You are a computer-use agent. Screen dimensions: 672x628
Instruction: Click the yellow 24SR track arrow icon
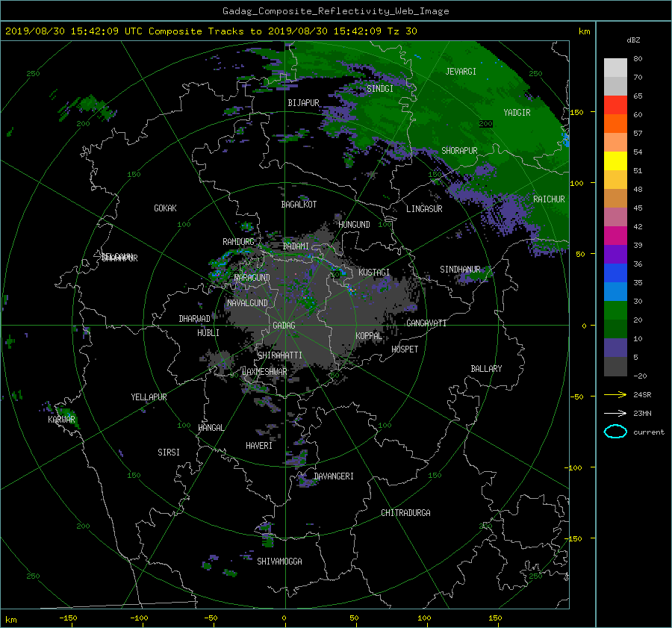click(615, 394)
